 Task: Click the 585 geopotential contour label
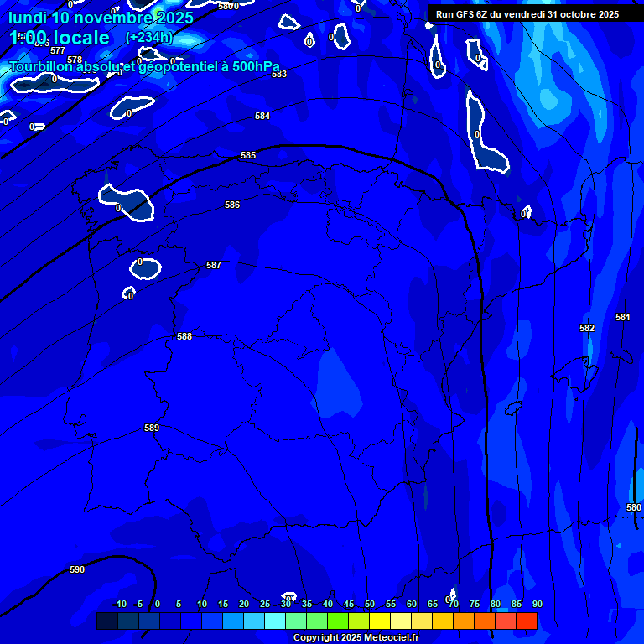click(248, 156)
